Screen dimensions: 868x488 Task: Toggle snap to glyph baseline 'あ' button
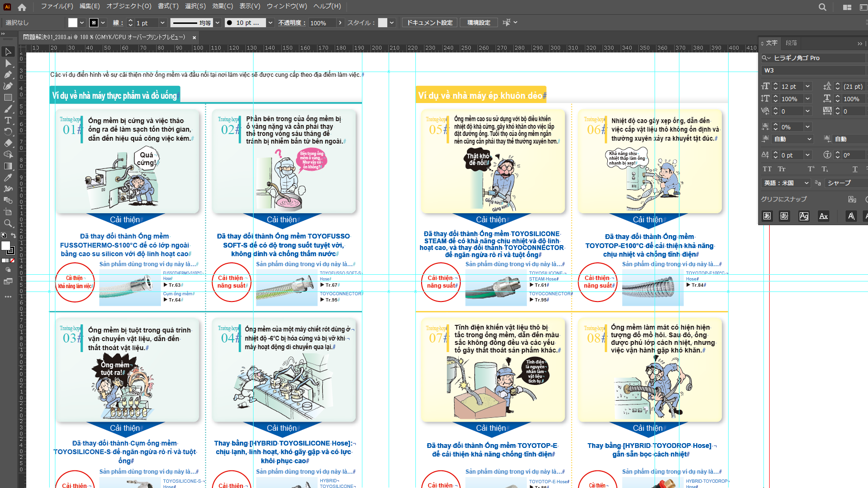pyautogui.click(x=767, y=216)
